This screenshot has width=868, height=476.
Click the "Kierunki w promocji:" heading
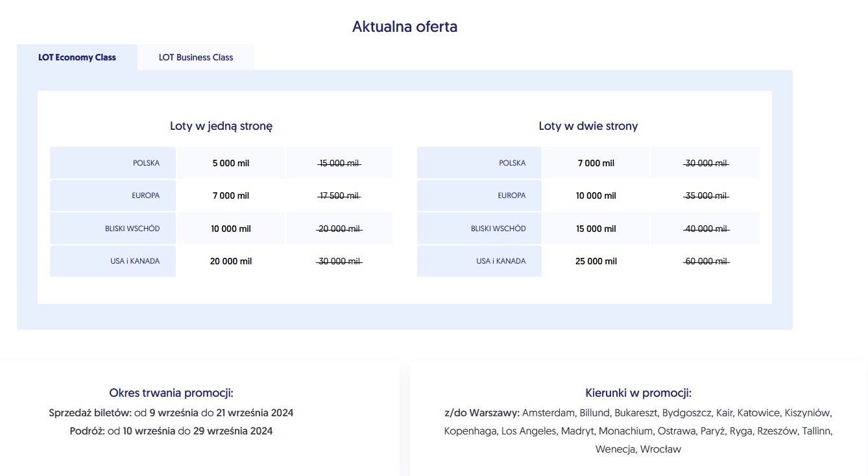[638, 393]
